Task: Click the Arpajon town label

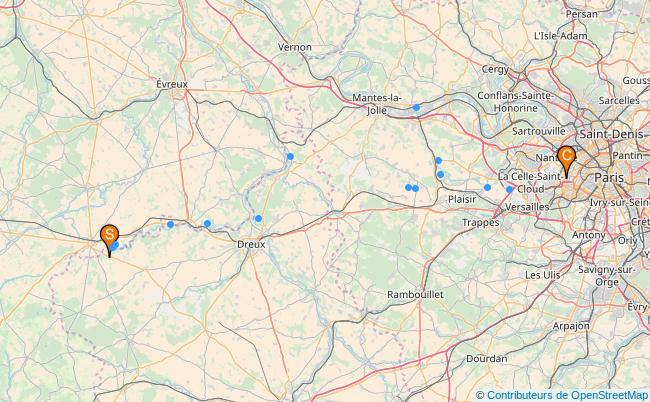Action: click(571, 326)
